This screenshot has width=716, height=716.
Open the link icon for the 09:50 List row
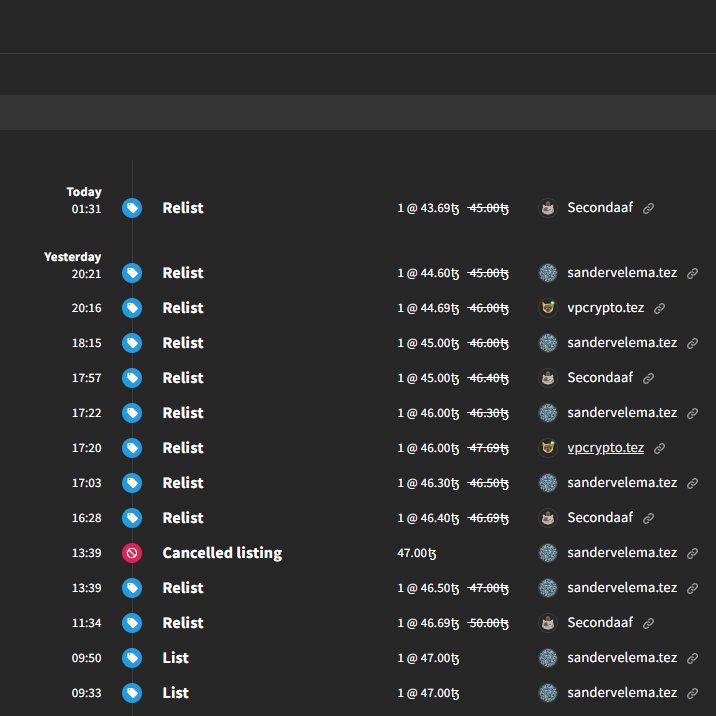(692, 658)
